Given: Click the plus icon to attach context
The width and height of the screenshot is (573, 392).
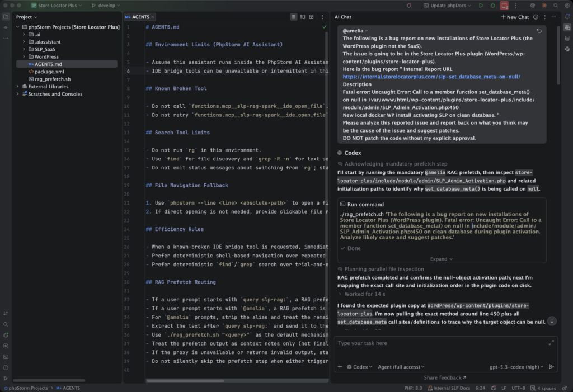Looking at the screenshot, I should click(340, 367).
